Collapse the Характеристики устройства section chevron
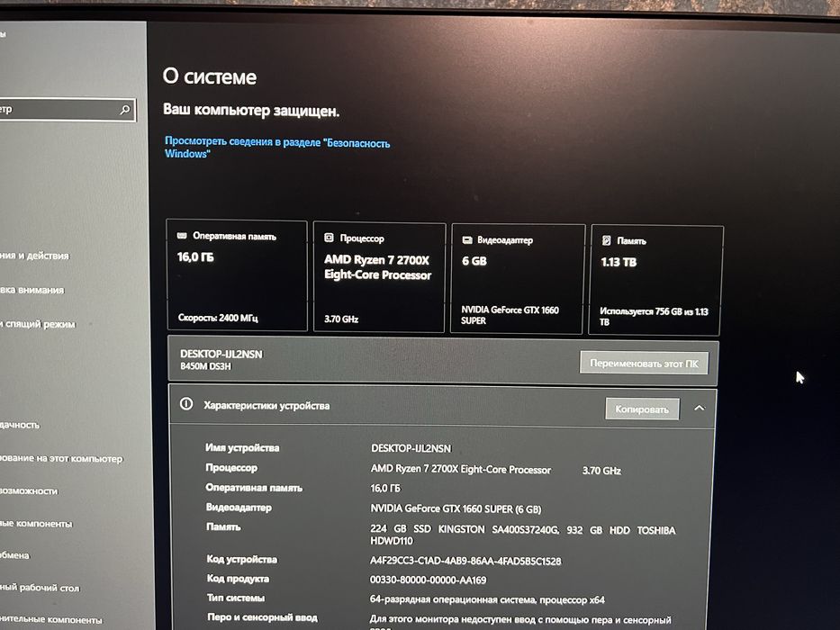Viewport: 840px width, 630px height. click(x=700, y=409)
